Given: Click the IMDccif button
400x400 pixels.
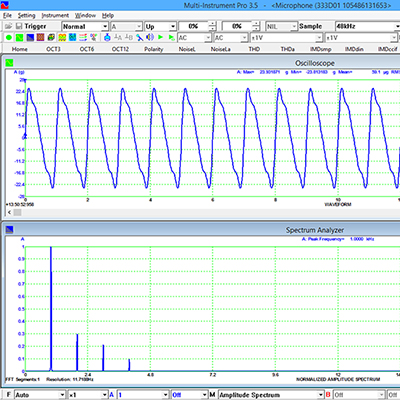Looking at the screenshot, I should tap(388, 49).
